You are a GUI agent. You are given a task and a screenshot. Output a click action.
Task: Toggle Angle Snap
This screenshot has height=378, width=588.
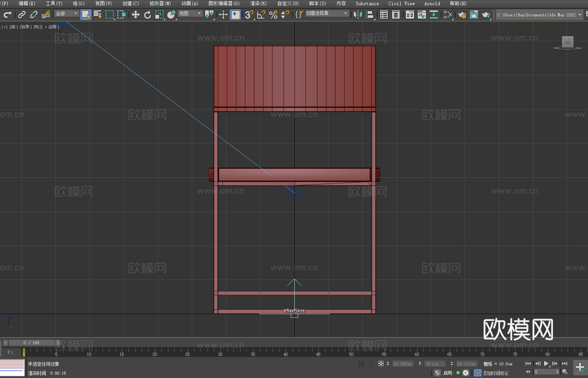[x=261, y=14]
